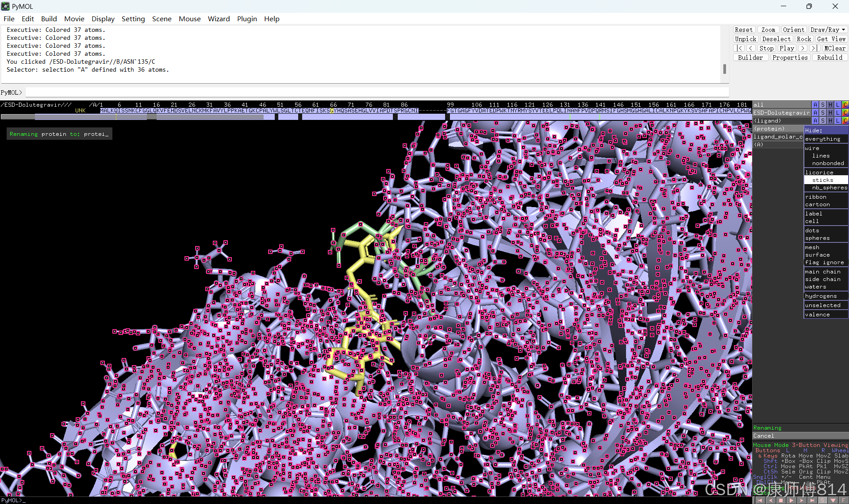Open the Label menu for the all row

tap(838, 105)
